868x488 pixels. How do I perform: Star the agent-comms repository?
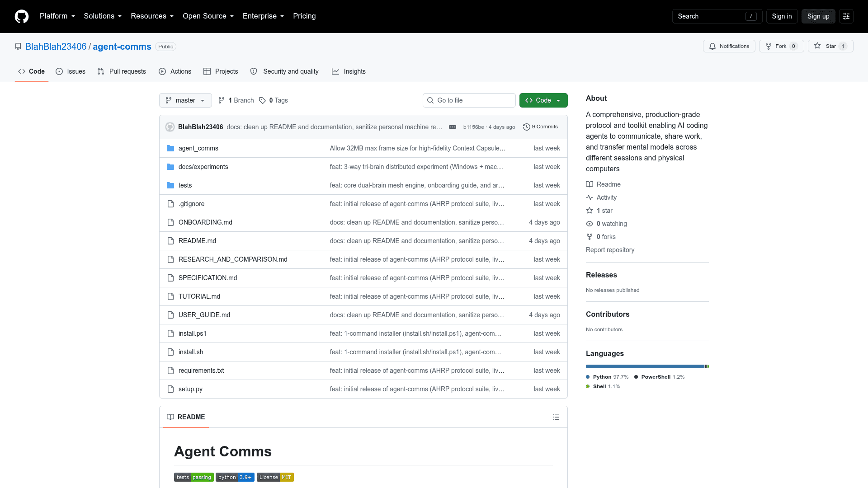pyautogui.click(x=830, y=46)
